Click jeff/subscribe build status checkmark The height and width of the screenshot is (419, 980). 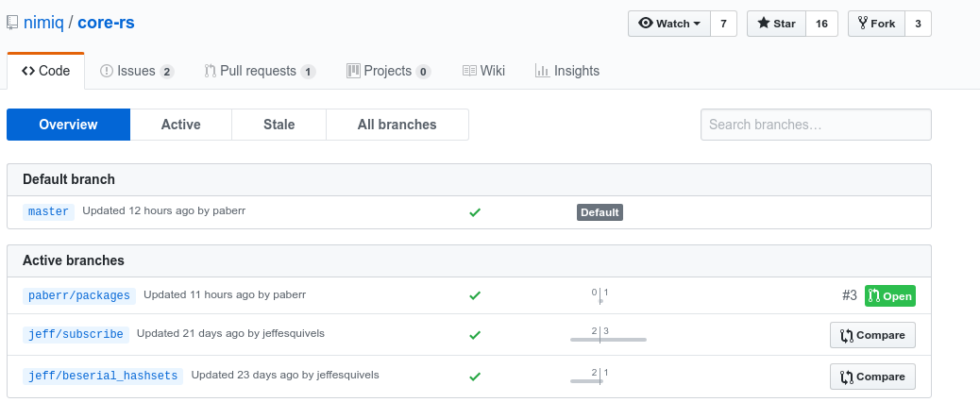(475, 335)
